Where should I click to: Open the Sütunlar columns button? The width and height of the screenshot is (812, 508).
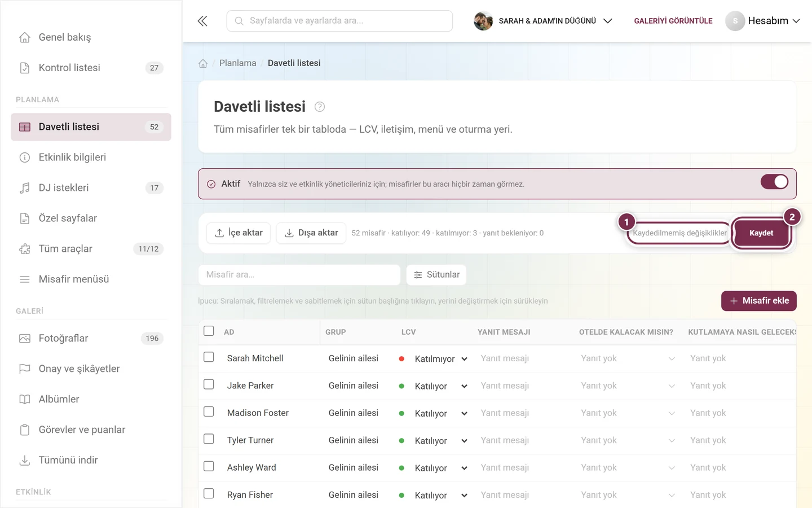(x=436, y=275)
